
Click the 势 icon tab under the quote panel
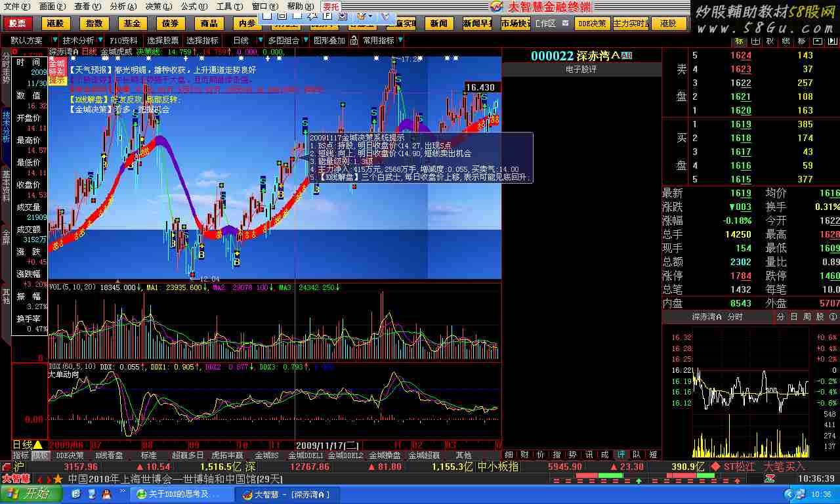pos(573,455)
